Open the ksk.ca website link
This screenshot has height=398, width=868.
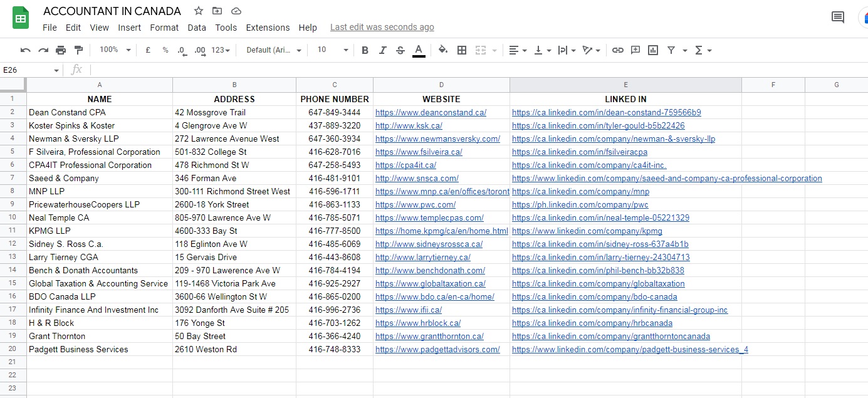point(409,126)
